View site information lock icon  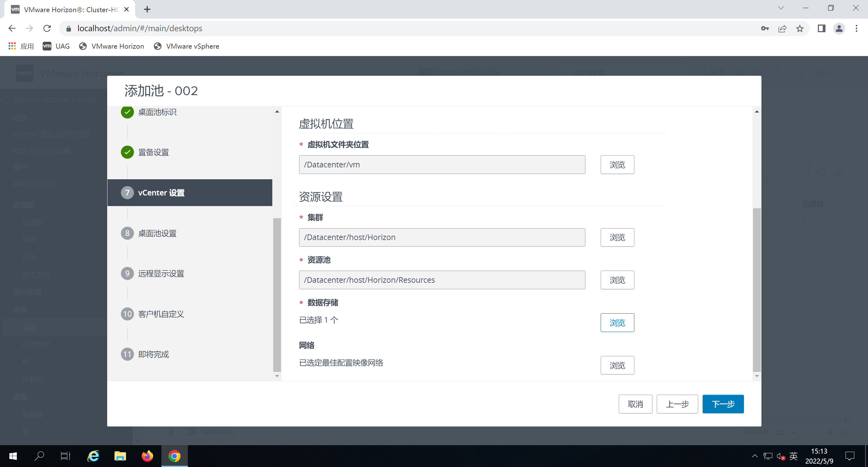click(69, 28)
